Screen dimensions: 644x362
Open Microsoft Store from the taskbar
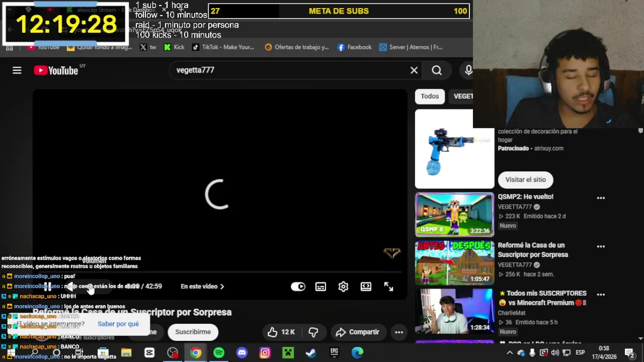[103, 353]
